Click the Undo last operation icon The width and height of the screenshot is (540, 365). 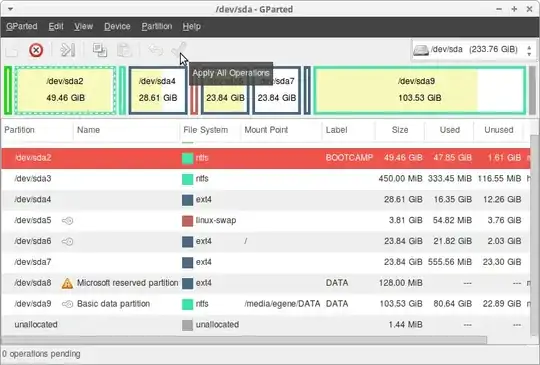[x=156, y=50]
